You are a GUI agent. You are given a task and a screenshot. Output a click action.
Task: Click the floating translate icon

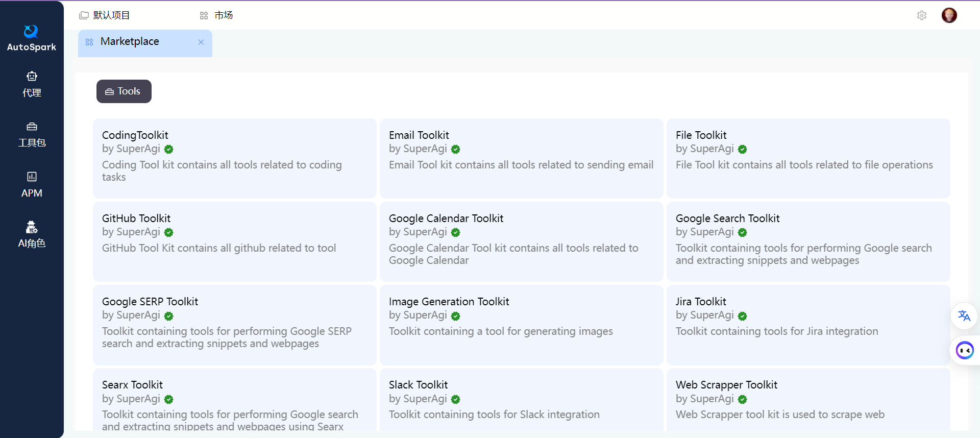(x=964, y=315)
